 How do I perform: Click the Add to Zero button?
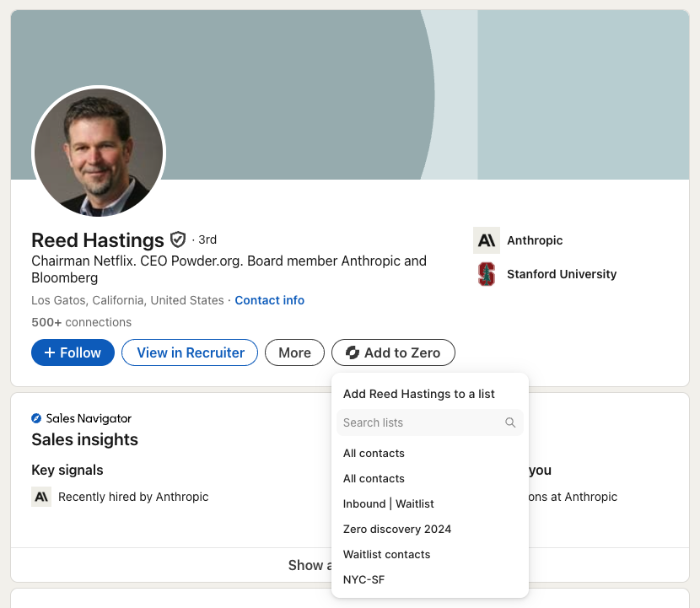tap(393, 352)
